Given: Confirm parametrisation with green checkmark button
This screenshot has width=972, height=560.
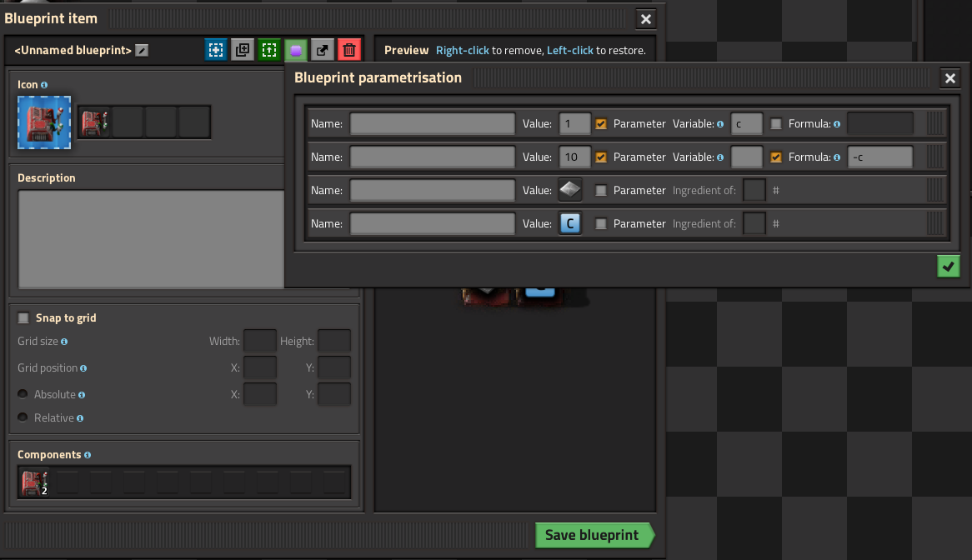Looking at the screenshot, I should click(948, 267).
